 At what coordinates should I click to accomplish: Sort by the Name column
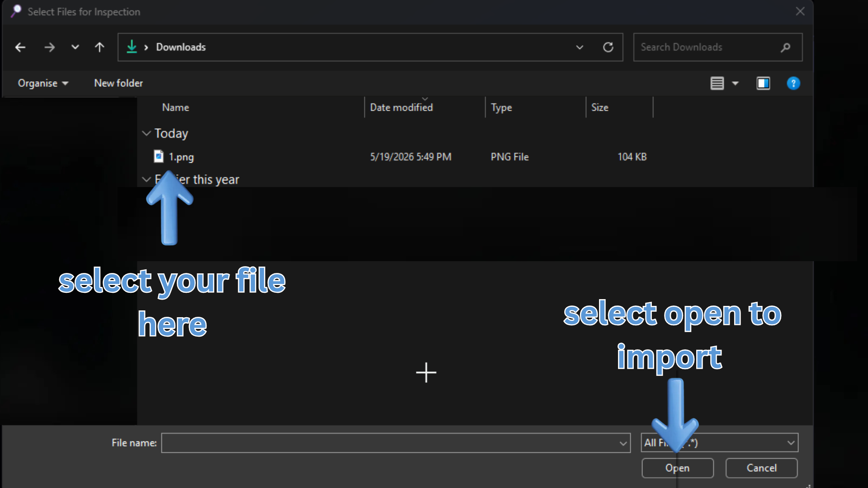click(x=175, y=108)
